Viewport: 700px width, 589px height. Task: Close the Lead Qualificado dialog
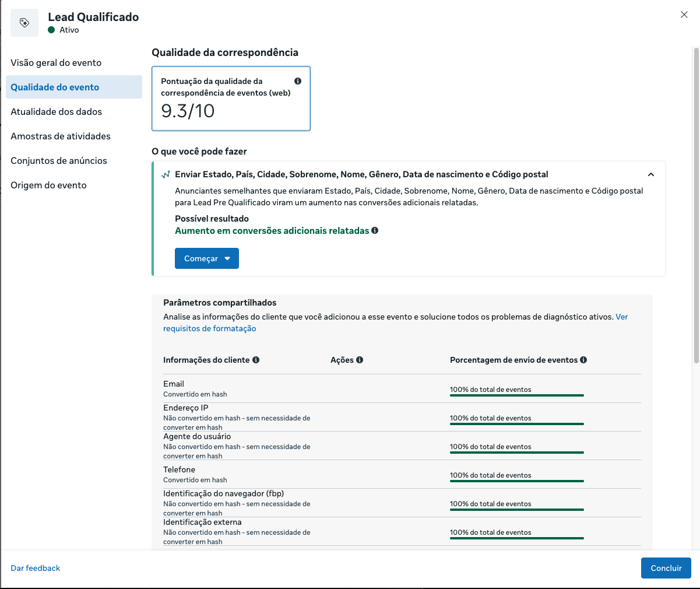click(x=684, y=15)
